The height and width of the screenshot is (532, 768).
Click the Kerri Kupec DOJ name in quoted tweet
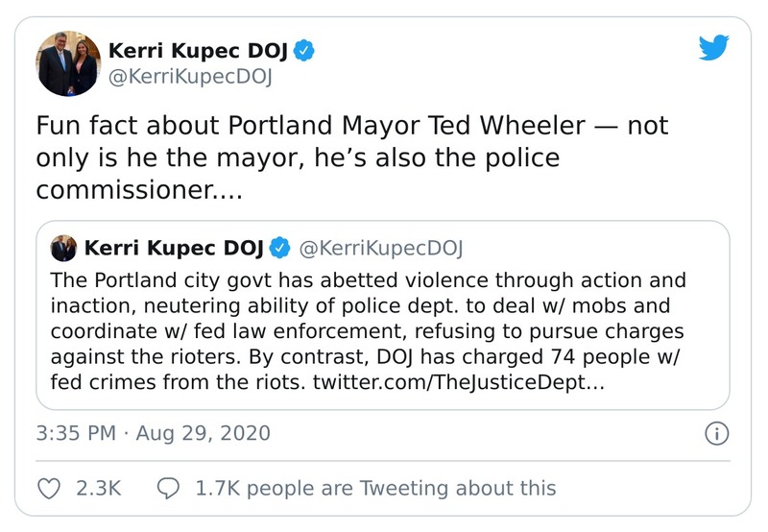174,249
